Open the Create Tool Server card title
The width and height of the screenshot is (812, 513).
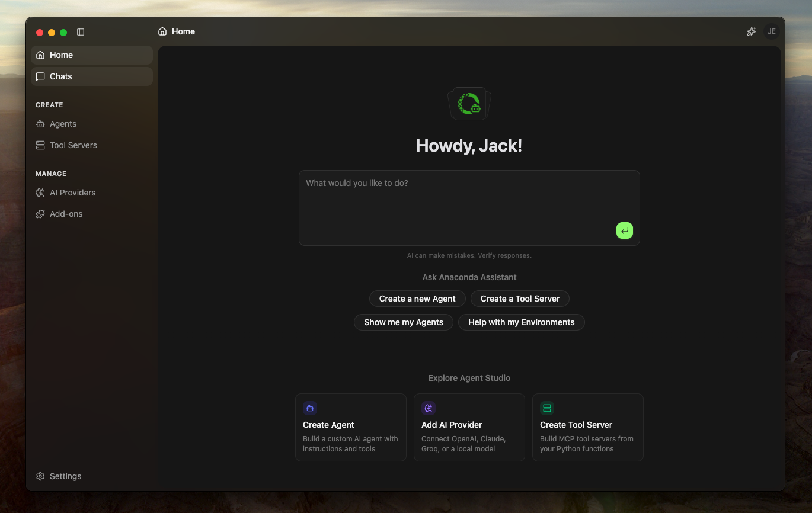pos(576,425)
